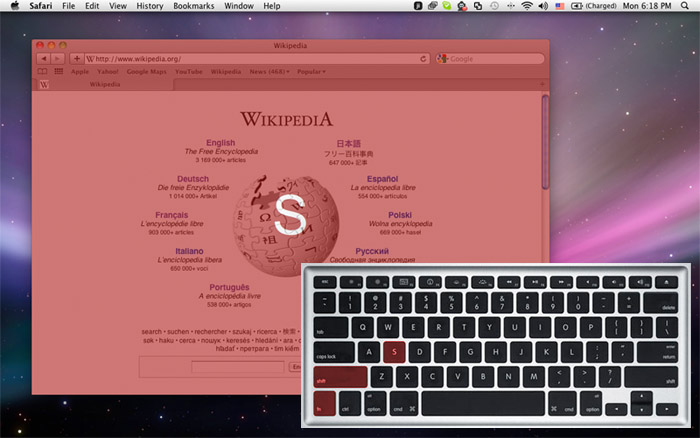Open the Apple menu
Image resolution: width=700 pixels, height=438 pixels.
[15, 6]
